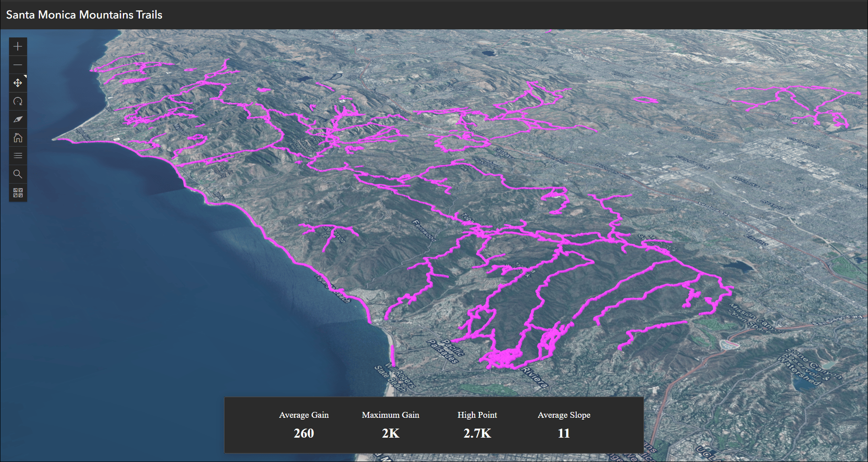Viewport: 868px width, 462px height.
Task: Return to the default Home view
Action: (x=18, y=138)
